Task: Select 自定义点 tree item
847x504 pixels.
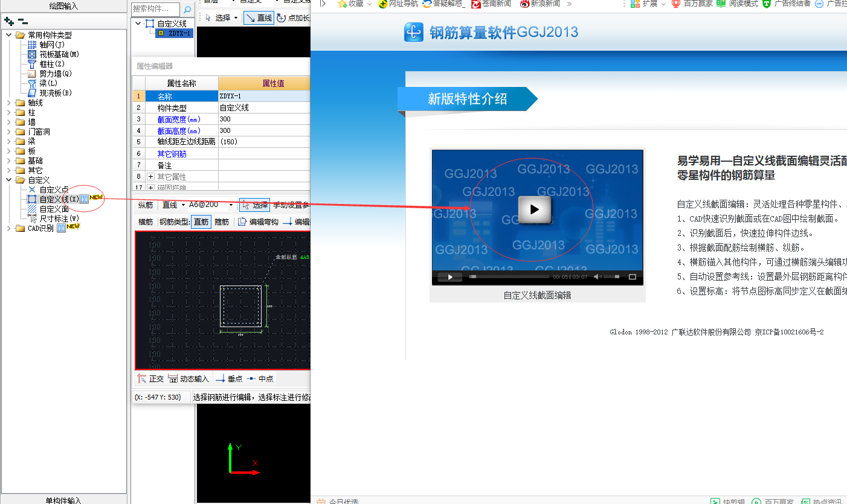Action: (x=54, y=190)
